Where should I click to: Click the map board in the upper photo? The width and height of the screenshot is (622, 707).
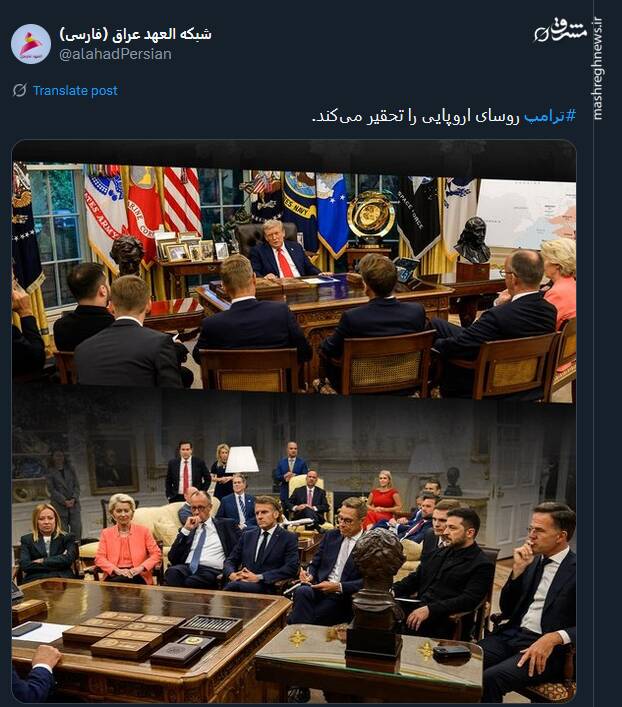coord(526,213)
